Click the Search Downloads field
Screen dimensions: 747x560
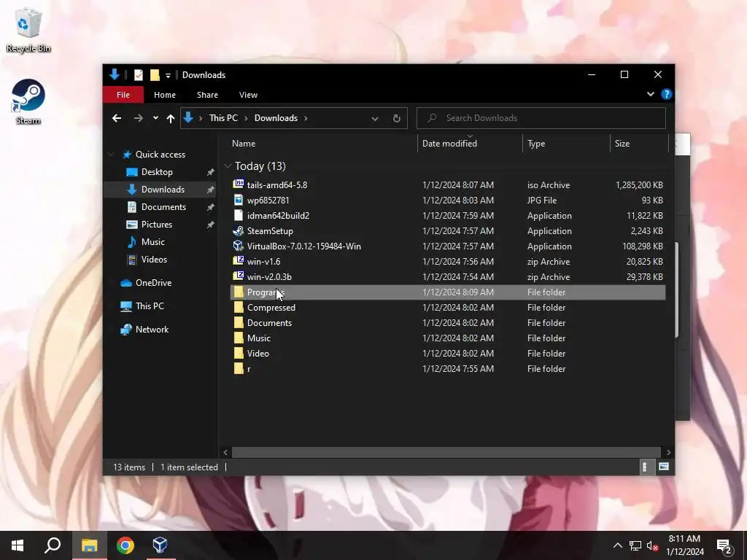(541, 118)
